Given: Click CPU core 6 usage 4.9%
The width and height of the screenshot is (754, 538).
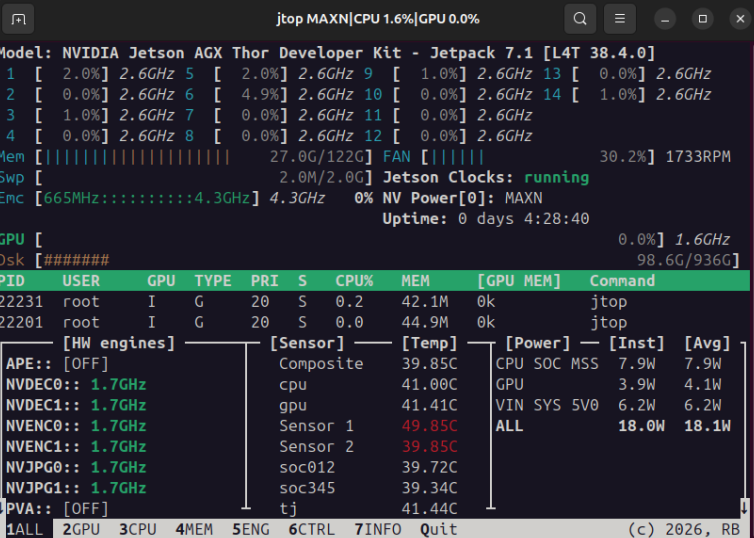Looking at the screenshot, I should point(260,95).
